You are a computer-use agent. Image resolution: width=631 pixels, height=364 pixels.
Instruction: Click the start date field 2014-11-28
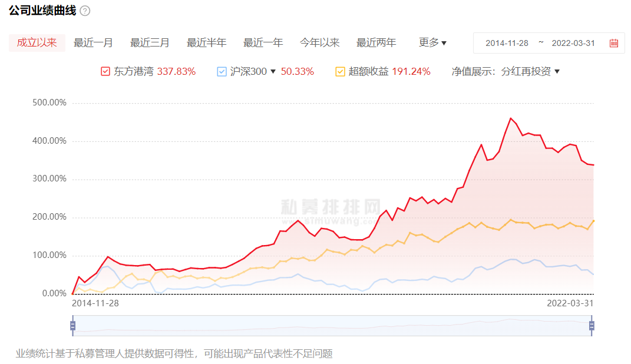[507, 43]
